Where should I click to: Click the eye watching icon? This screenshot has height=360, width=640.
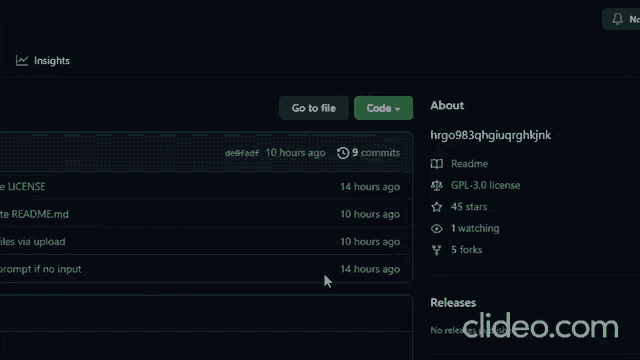(x=437, y=229)
